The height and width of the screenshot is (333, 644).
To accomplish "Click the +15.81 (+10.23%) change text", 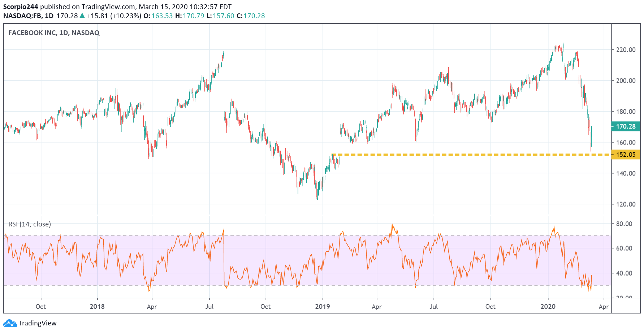I will point(114,16).
